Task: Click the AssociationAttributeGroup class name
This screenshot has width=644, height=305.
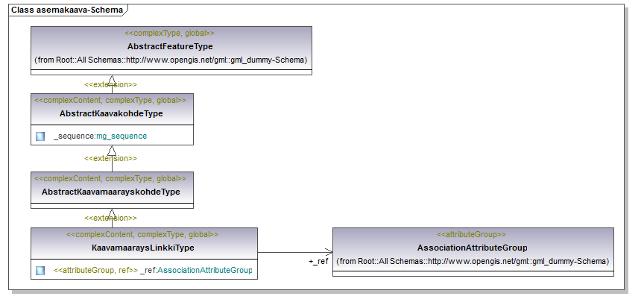Action: [473, 248]
